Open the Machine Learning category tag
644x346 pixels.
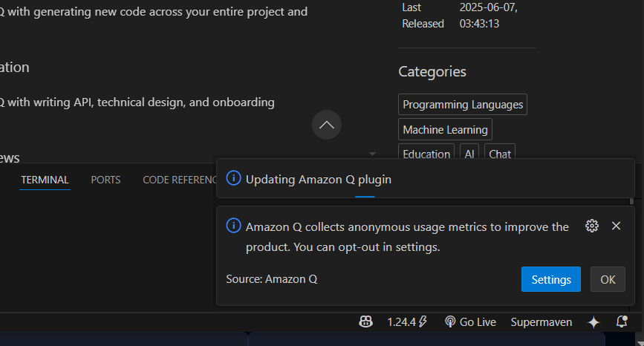click(445, 130)
